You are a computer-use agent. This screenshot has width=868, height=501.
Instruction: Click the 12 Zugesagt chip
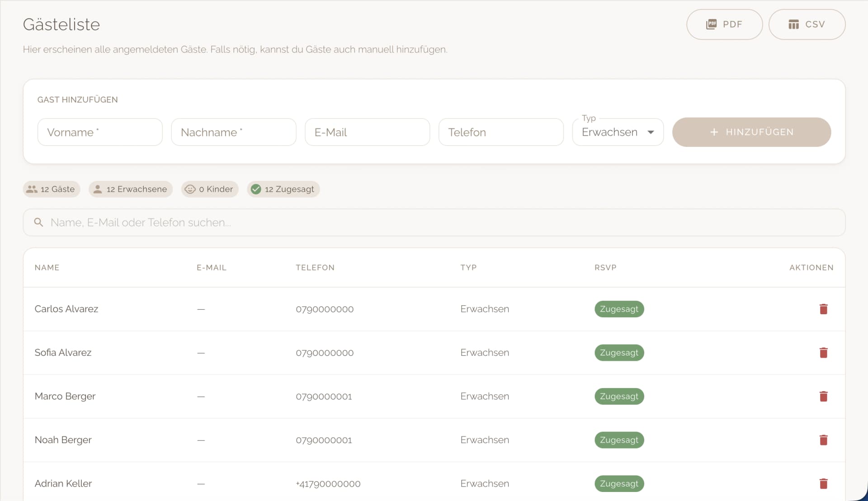pos(283,189)
